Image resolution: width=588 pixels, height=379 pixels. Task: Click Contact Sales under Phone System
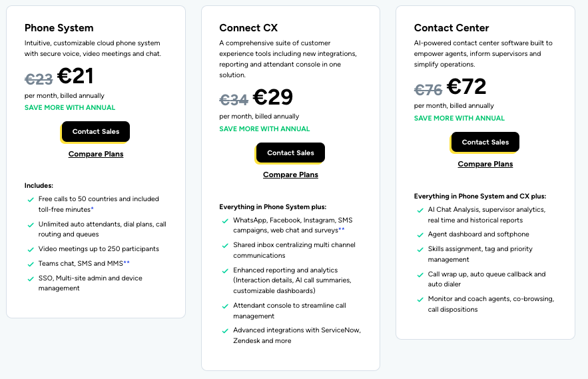coord(96,132)
